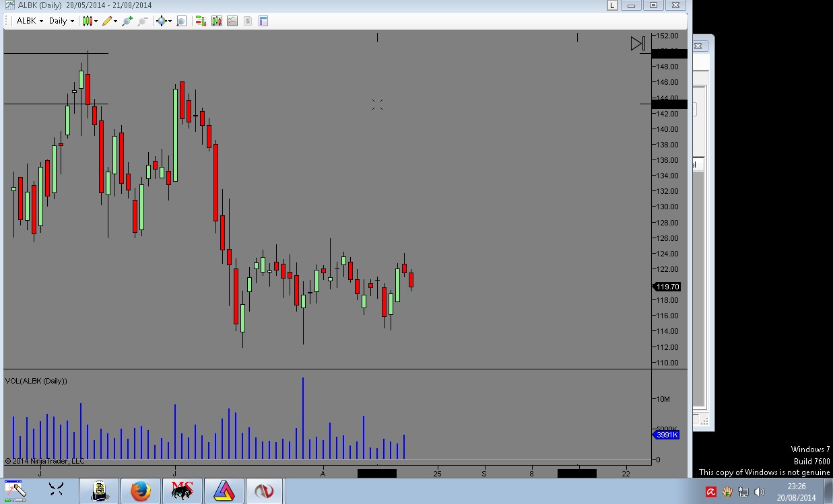Click the data box magnifier icon
This screenshot has height=504, width=833.
182,21
